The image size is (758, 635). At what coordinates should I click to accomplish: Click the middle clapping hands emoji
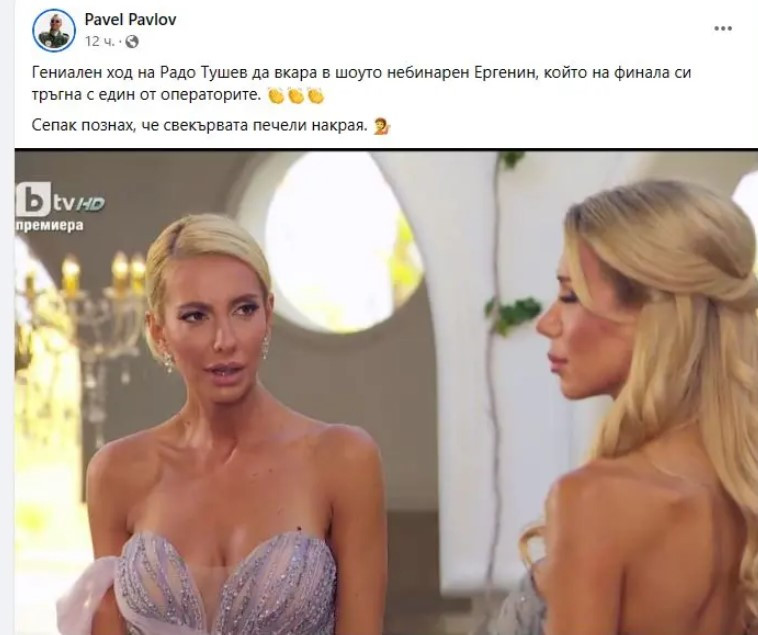[296, 96]
